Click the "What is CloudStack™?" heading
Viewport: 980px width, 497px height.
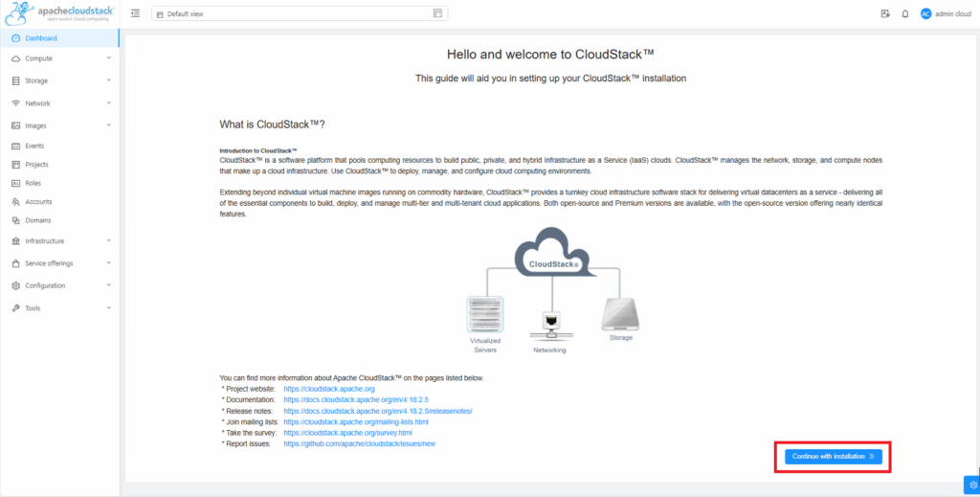click(x=272, y=124)
